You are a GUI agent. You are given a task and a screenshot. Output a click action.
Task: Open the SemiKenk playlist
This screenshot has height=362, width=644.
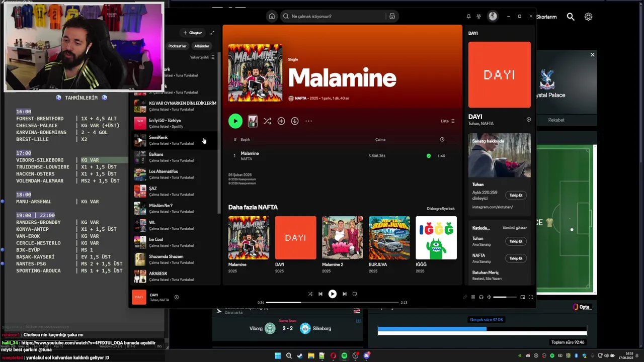[x=175, y=140]
